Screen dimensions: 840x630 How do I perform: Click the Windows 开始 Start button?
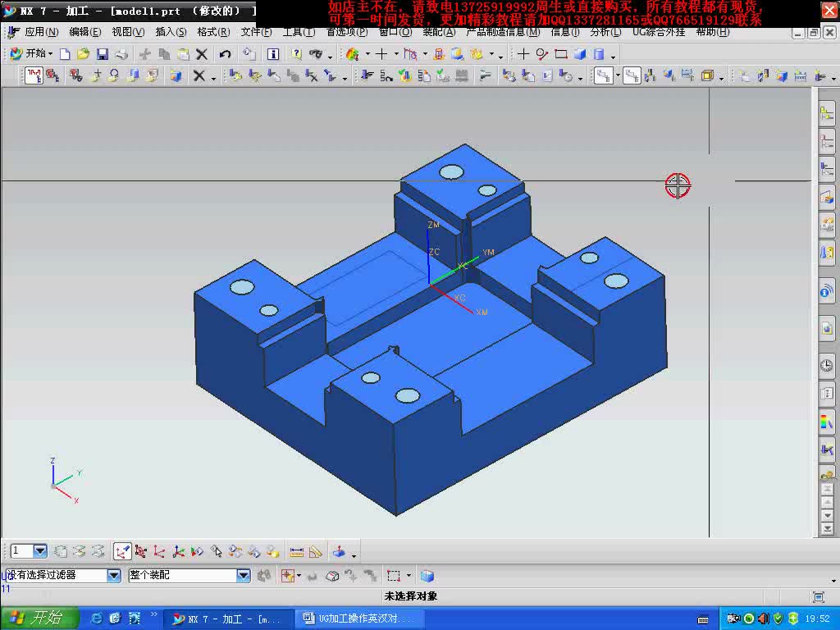point(39,619)
